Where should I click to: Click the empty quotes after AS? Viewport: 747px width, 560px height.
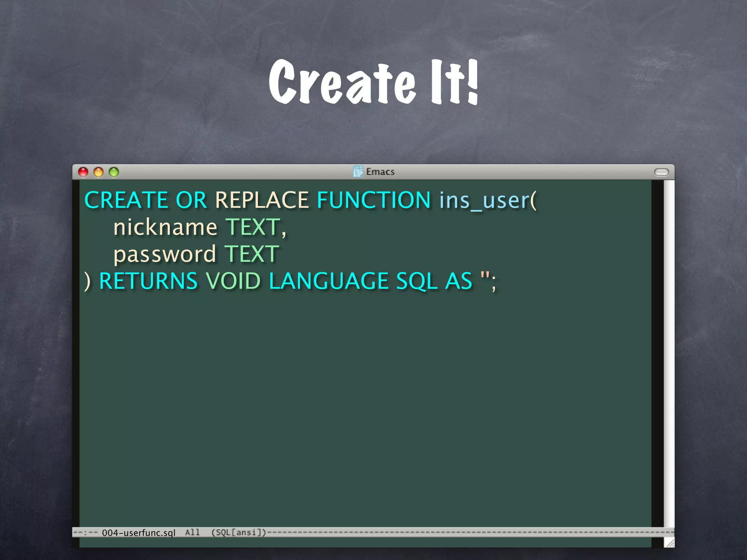coord(485,276)
